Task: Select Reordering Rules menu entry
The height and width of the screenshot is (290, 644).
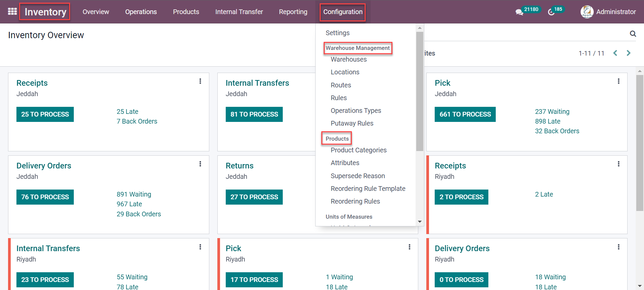Action: [355, 201]
